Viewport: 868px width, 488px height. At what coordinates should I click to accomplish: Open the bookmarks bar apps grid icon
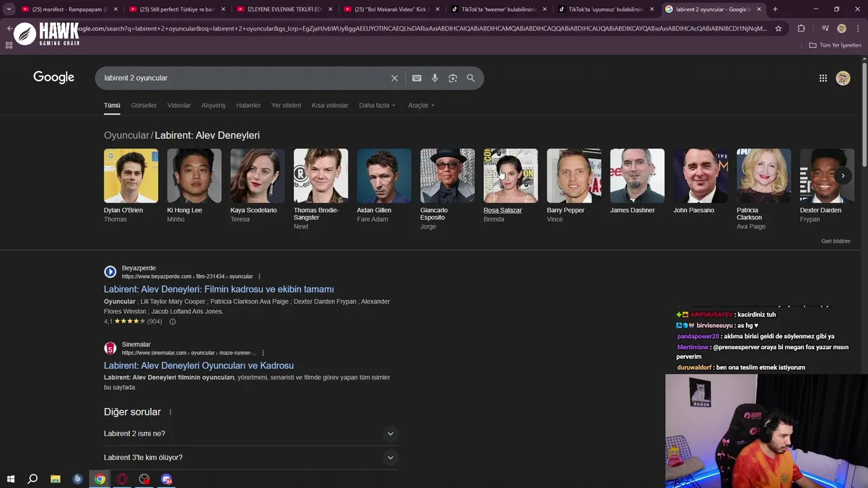point(9,45)
